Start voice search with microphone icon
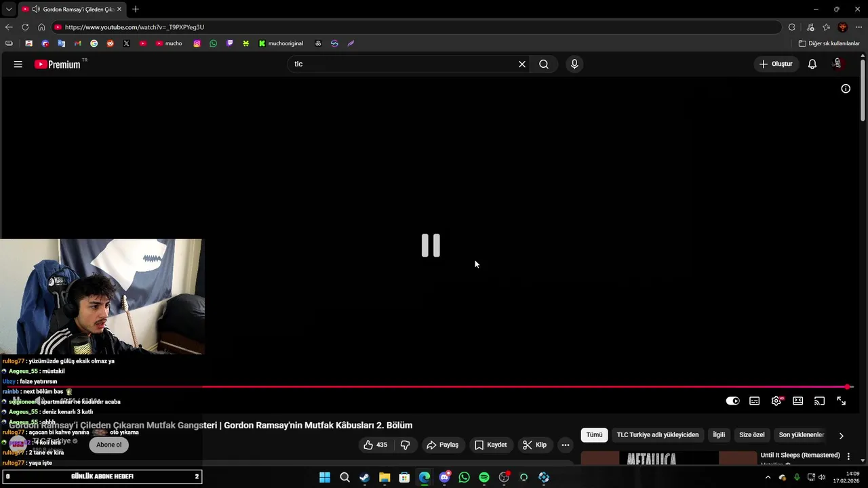The height and width of the screenshot is (488, 868). click(574, 64)
